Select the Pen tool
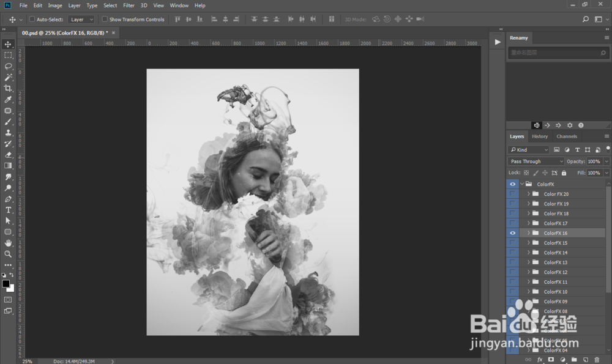The width and height of the screenshot is (612, 364). [x=8, y=199]
